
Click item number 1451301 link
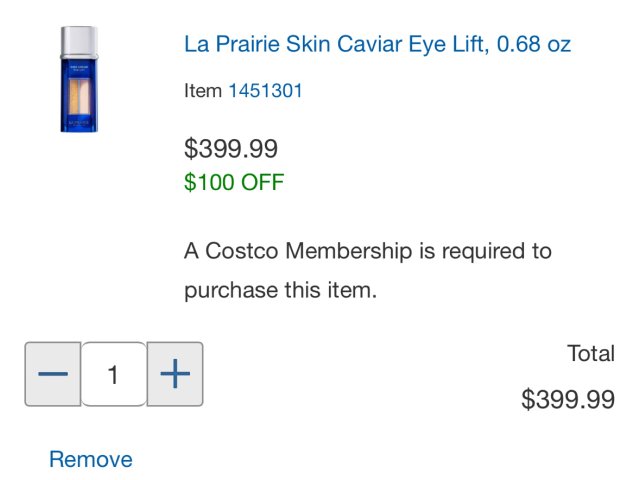point(265,91)
